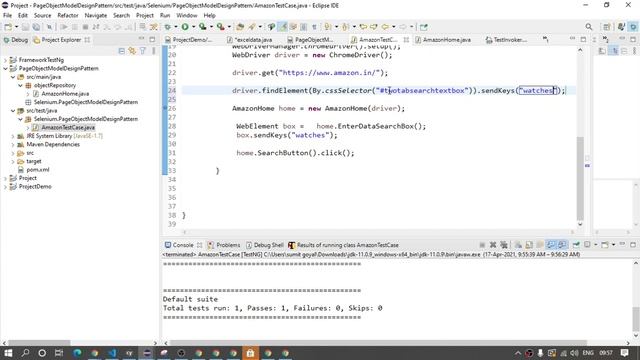Toggle Mark Occurrences highlighted toolbar icon

[282, 27]
